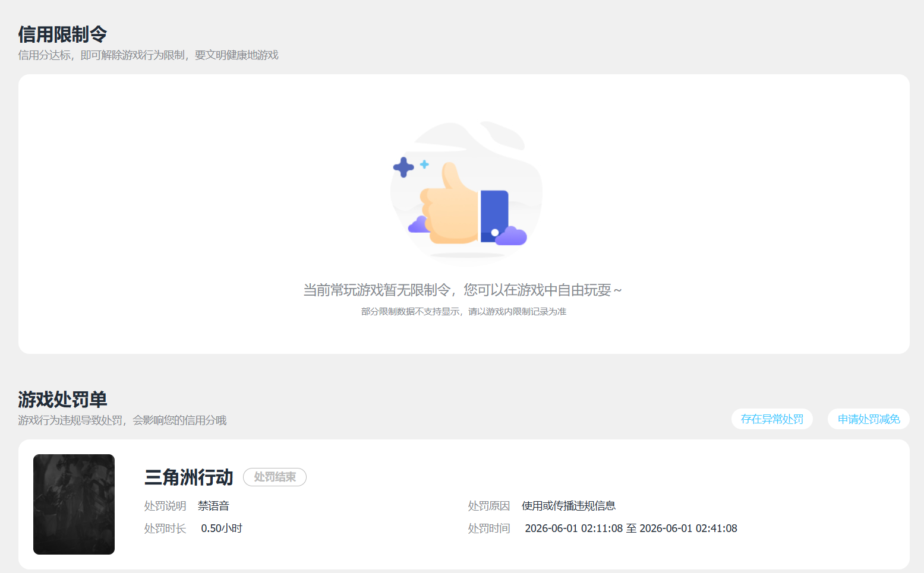Click the penalty time range 2026-06-01 02:11:08

point(631,528)
